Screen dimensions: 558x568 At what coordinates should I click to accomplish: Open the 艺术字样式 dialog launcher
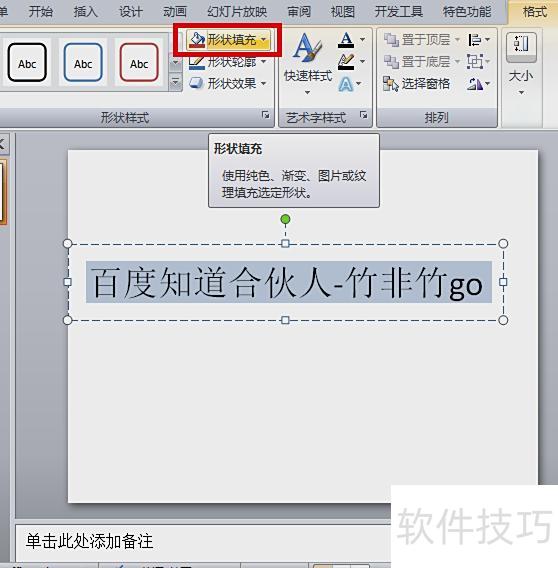pyautogui.click(x=363, y=115)
